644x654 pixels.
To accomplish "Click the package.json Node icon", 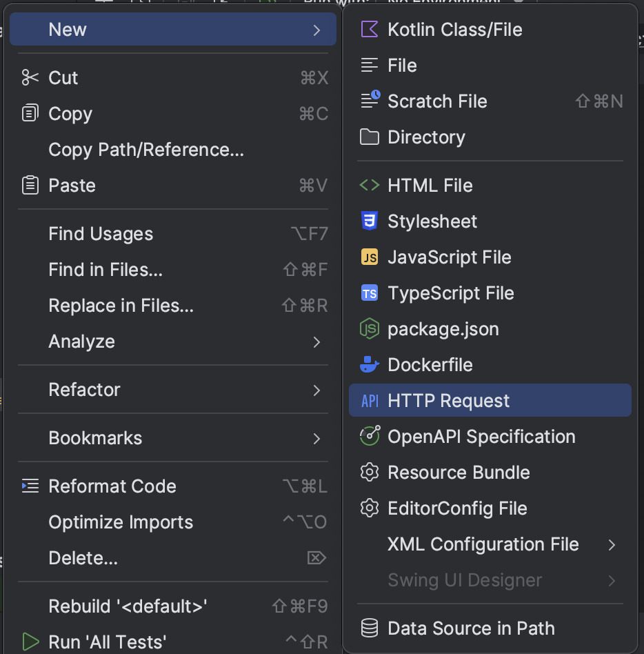I will pyautogui.click(x=370, y=328).
